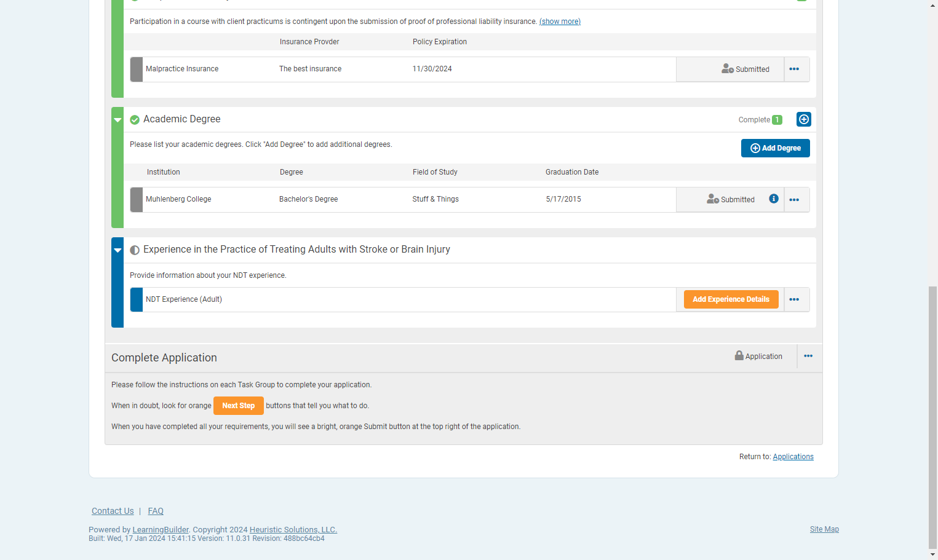The height and width of the screenshot is (560, 938).
Task: Open the Contact Us link
Action: [113, 511]
